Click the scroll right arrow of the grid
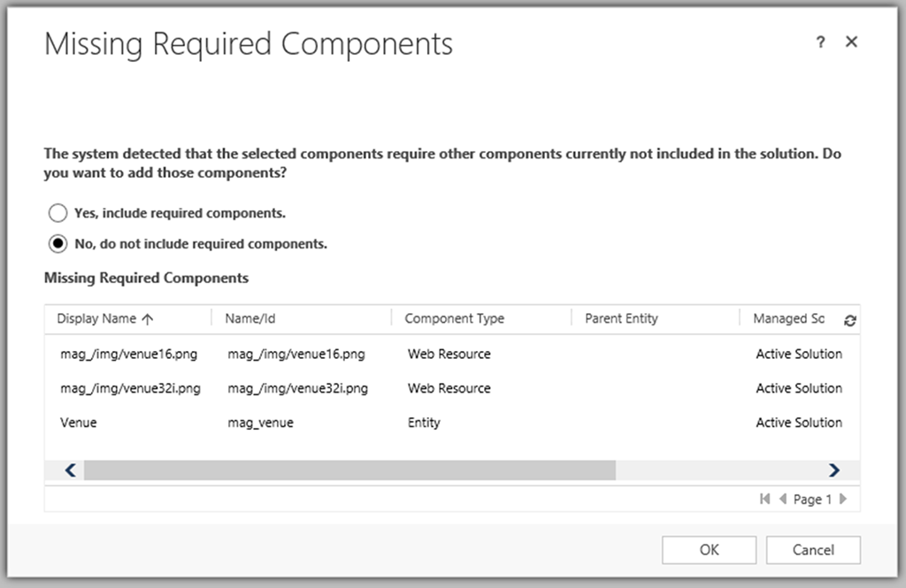906x588 pixels. (833, 470)
